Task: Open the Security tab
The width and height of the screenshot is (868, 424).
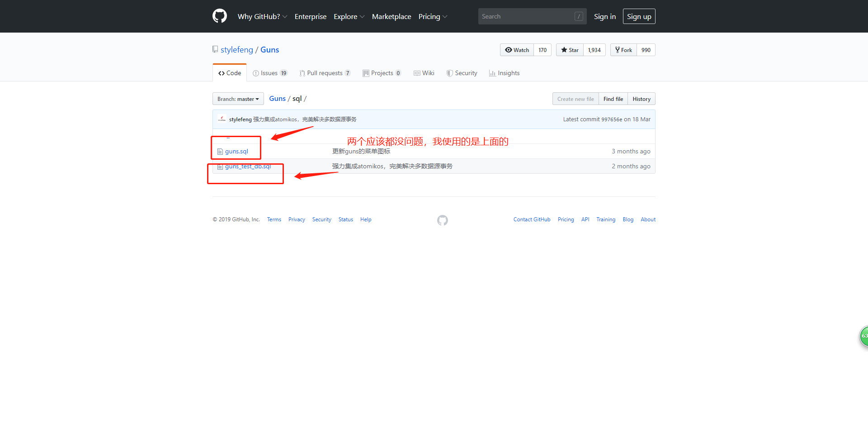Action: [462, 73]
